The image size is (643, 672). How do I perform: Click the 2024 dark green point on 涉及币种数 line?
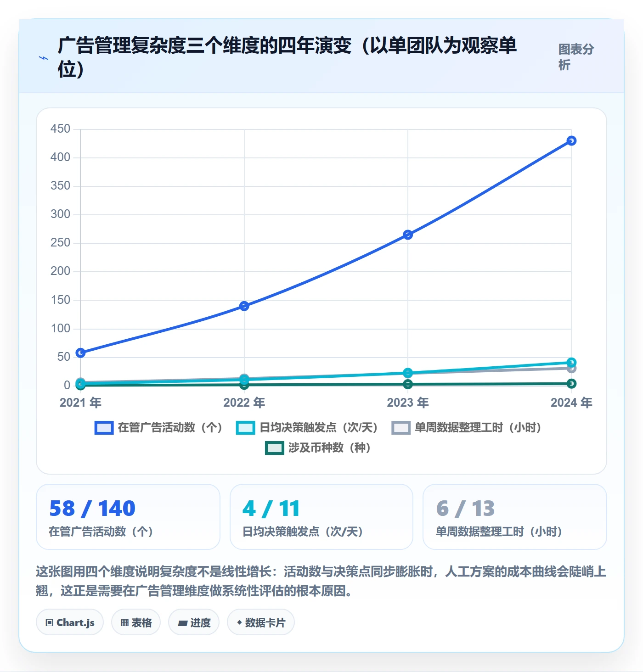571,384
